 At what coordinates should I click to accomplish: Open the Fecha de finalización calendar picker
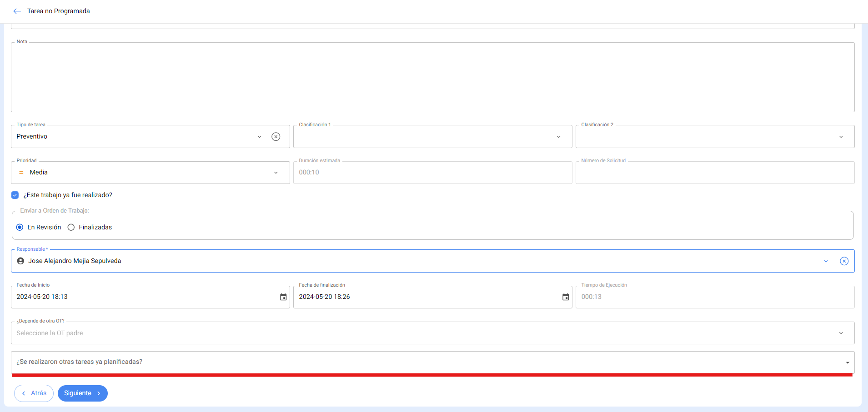pyautogui.click(x=565, y=297)
